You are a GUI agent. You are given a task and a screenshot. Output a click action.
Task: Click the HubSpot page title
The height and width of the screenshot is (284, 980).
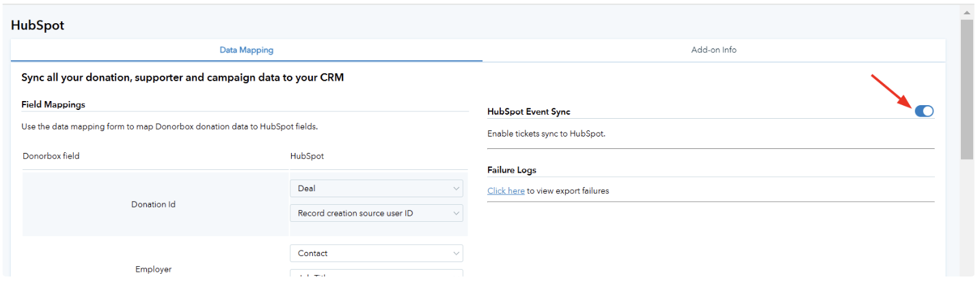tap(38, 25)
